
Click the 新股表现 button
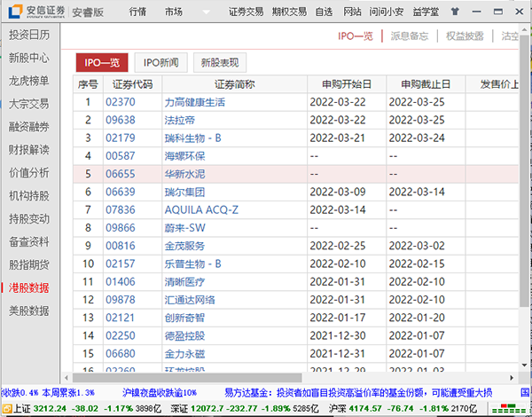[x=220, y=62]
